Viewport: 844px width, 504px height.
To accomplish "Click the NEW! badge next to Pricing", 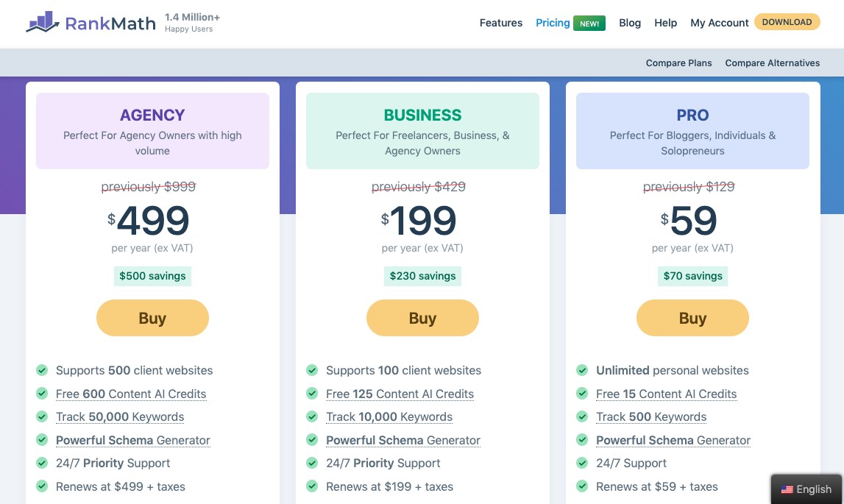I will click(589, 23).
